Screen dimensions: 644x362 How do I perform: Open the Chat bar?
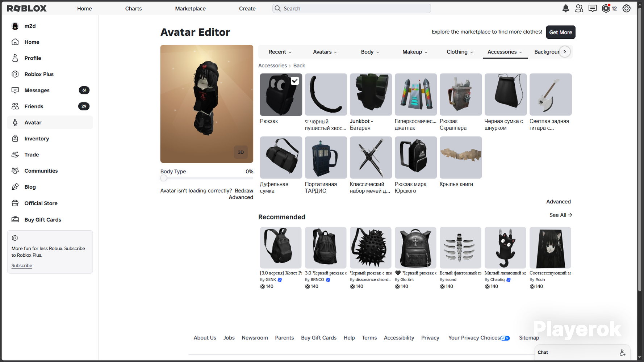(x=582, y=353)
